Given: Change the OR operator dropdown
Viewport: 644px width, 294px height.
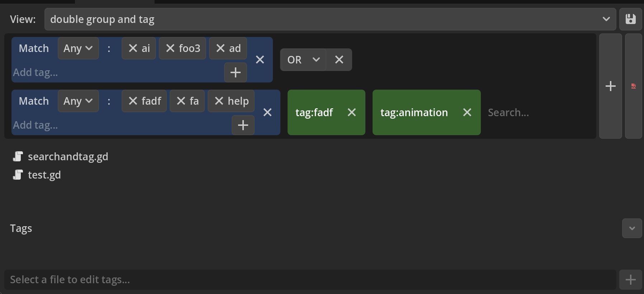Looking at the screenshot, I should point(303,60).
